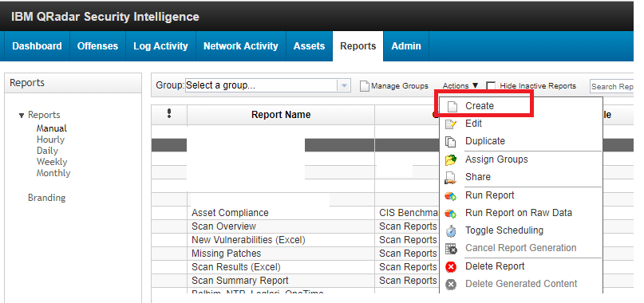This screenshot has height=303, width=644.
Task: Enable the Hide Inactive Reports checkbox
Action: click(x=491, y=86)
